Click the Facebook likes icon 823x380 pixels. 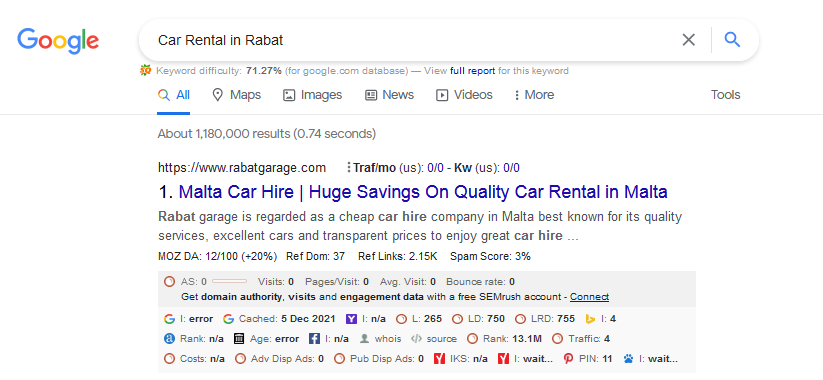pos(314,339)
